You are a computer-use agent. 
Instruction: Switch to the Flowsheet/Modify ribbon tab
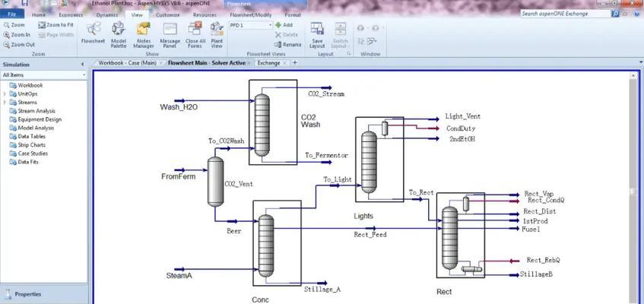(251, 15)
